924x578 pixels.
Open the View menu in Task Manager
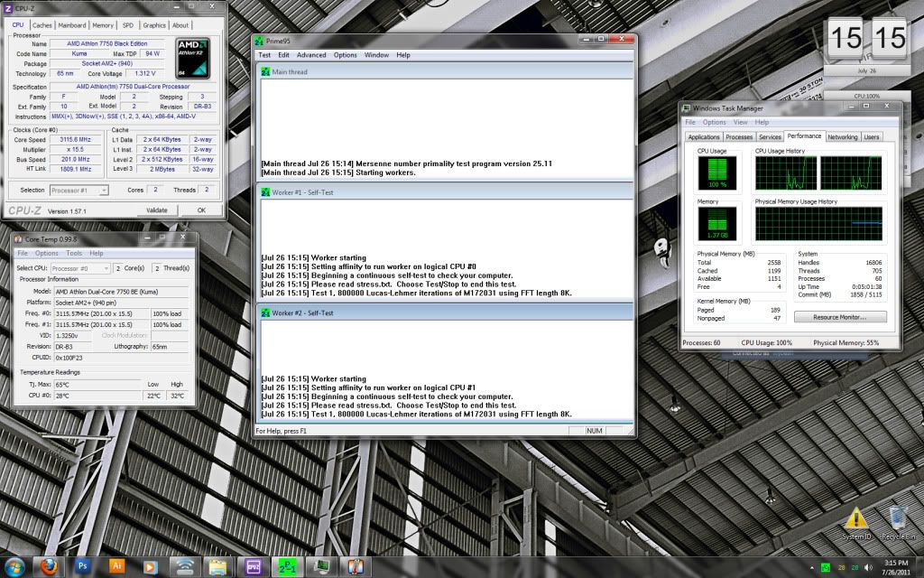(x=740, y=122)
